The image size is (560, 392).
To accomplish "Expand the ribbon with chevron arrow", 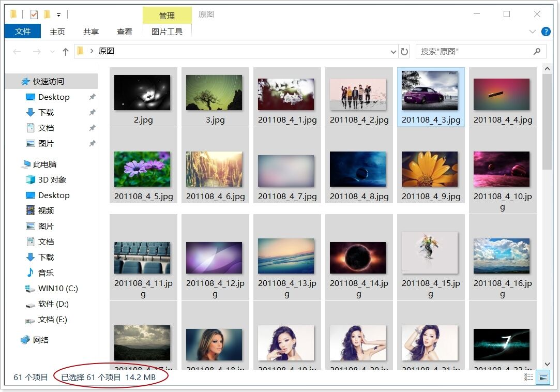I will pos(533,32).
